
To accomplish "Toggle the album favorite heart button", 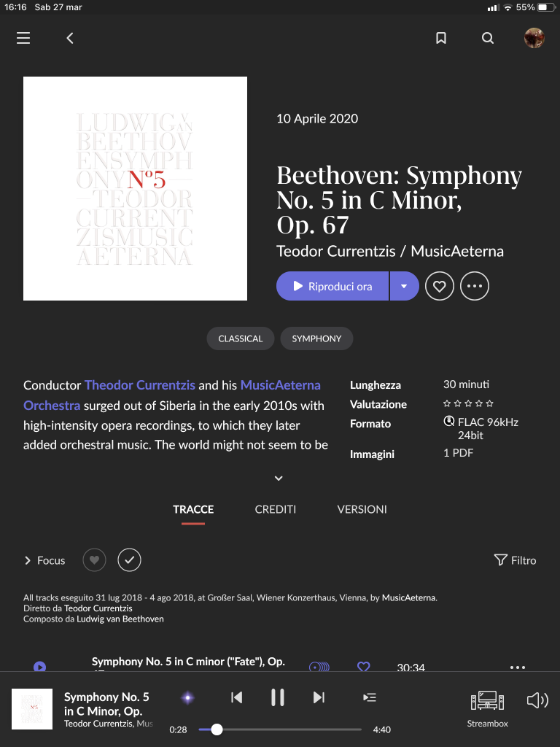I will pos(439,286).
